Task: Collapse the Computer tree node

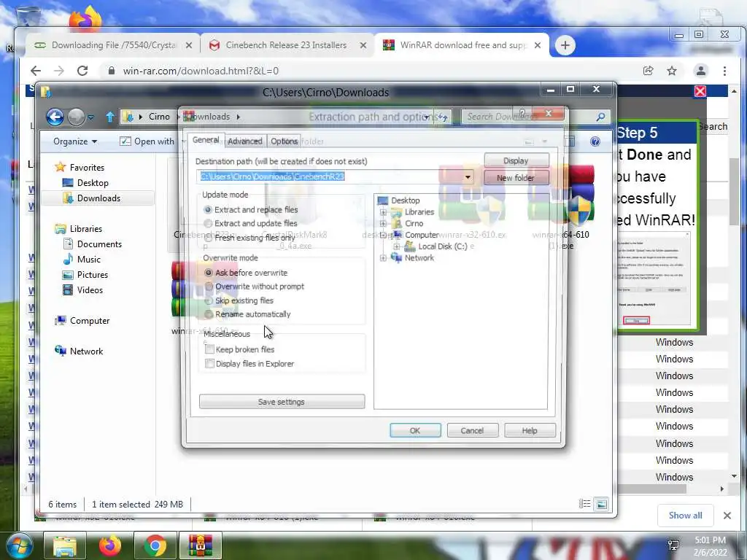Action: 383,235
